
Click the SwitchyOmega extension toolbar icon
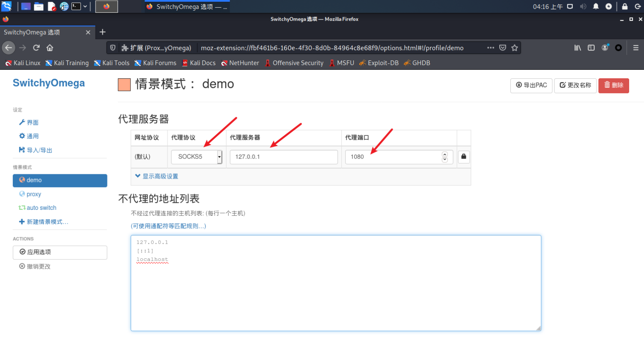tap(618, 48)
